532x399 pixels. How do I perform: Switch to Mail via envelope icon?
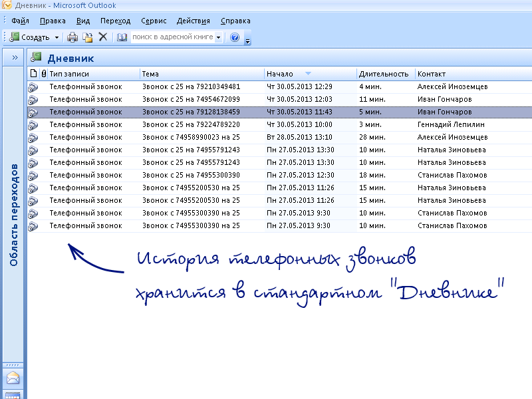pos(13,377)
